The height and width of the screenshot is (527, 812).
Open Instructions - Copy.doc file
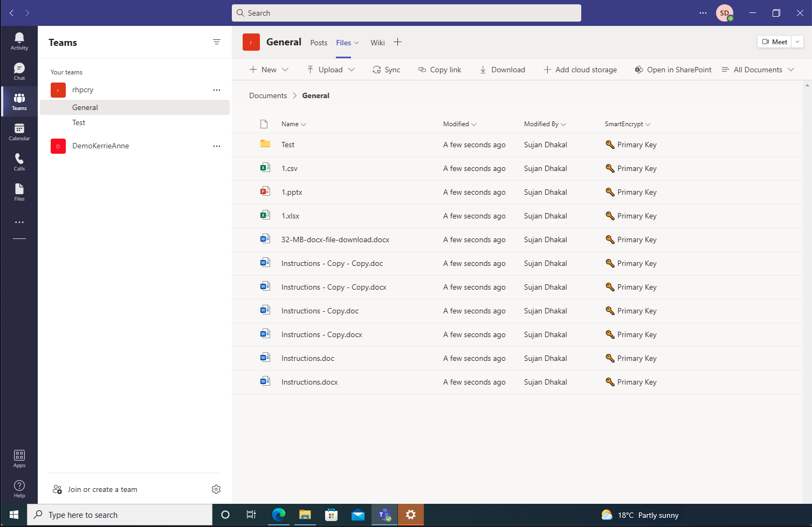click(x=320, y=311)
